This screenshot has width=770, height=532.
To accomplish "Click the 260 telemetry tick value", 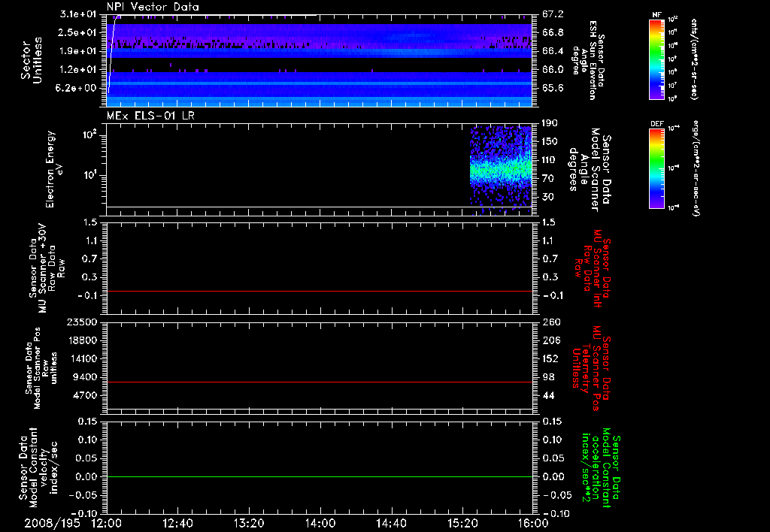I will click(x=551, y=322).
